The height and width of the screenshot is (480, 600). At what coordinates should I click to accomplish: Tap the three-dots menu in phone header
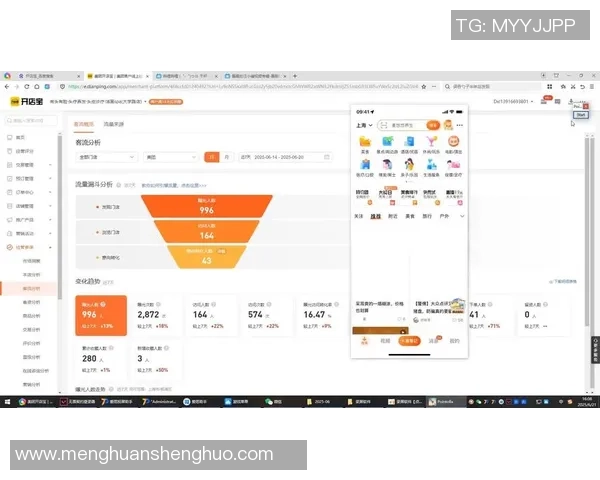[460, 125]
